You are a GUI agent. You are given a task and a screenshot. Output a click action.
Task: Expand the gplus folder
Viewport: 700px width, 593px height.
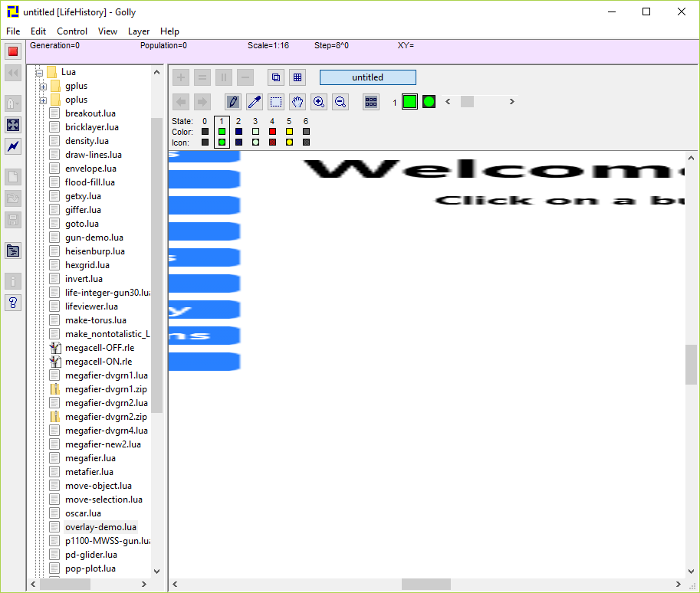pos(43,87)
